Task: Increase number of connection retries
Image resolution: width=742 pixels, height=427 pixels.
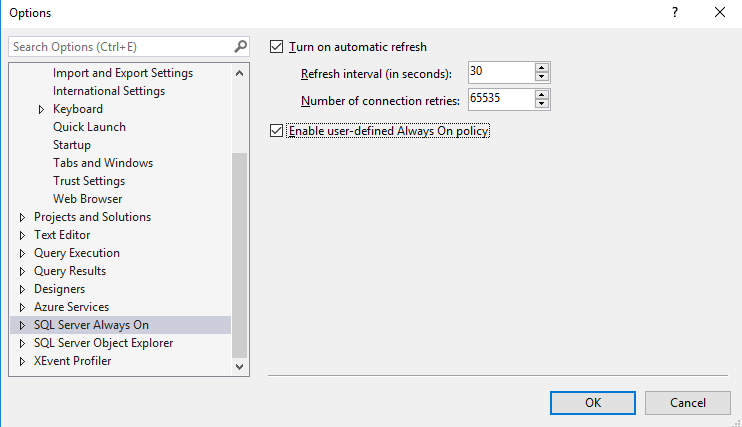Action: [x=541, y=95]
